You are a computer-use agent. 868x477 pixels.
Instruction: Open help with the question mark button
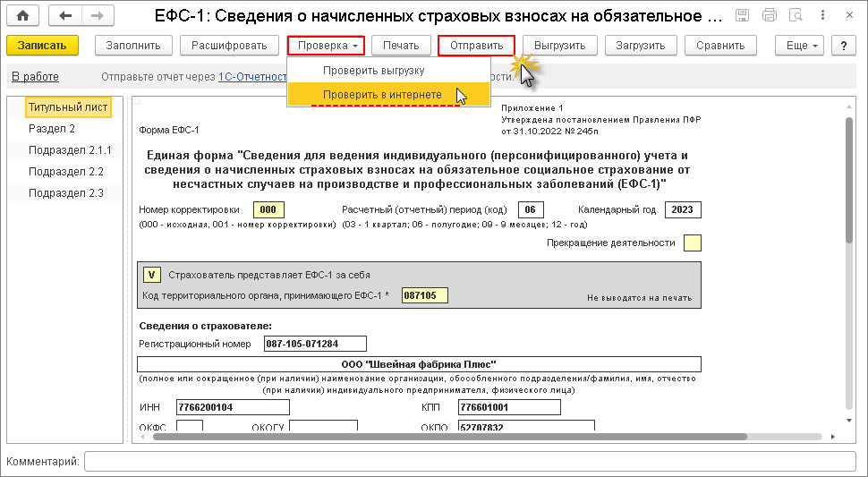coord(841,46)
